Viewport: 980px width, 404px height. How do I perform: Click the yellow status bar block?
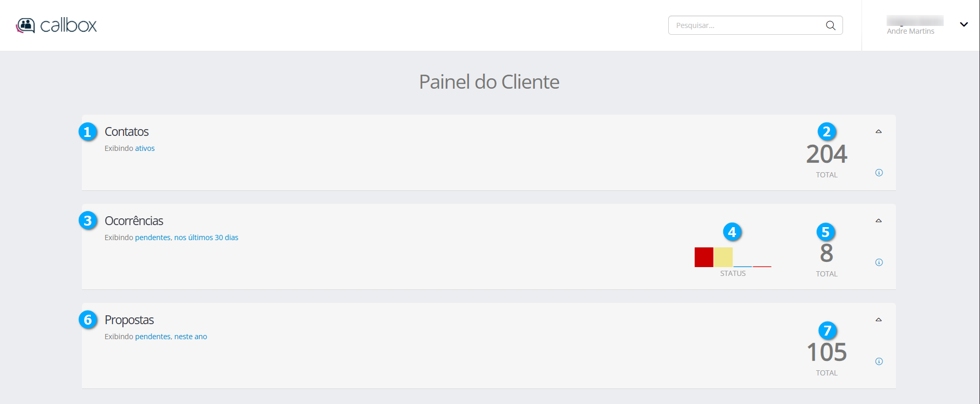coord(723,257)
